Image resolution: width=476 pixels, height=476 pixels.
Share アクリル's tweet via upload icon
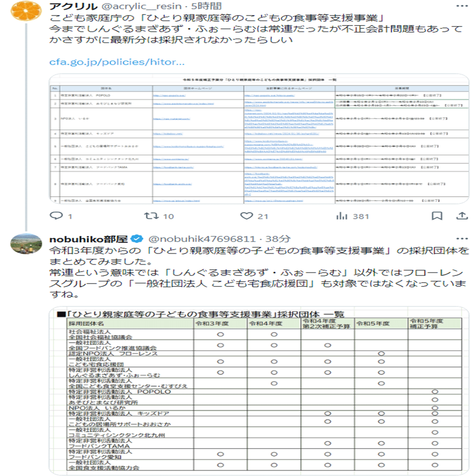pyautogui.click(x=462, y=216)
